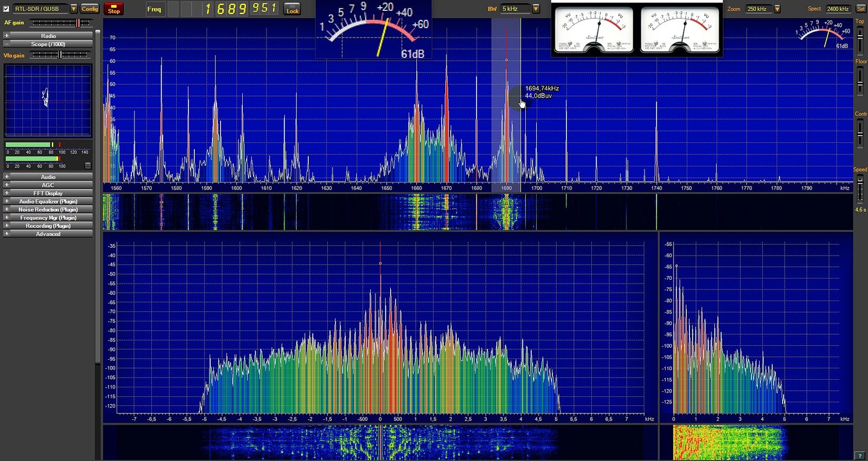Image resolution: width=868 pixels, height=461 pixels.
Task: Click the audio waterfall at bottom right
Action: pos(756,442)
